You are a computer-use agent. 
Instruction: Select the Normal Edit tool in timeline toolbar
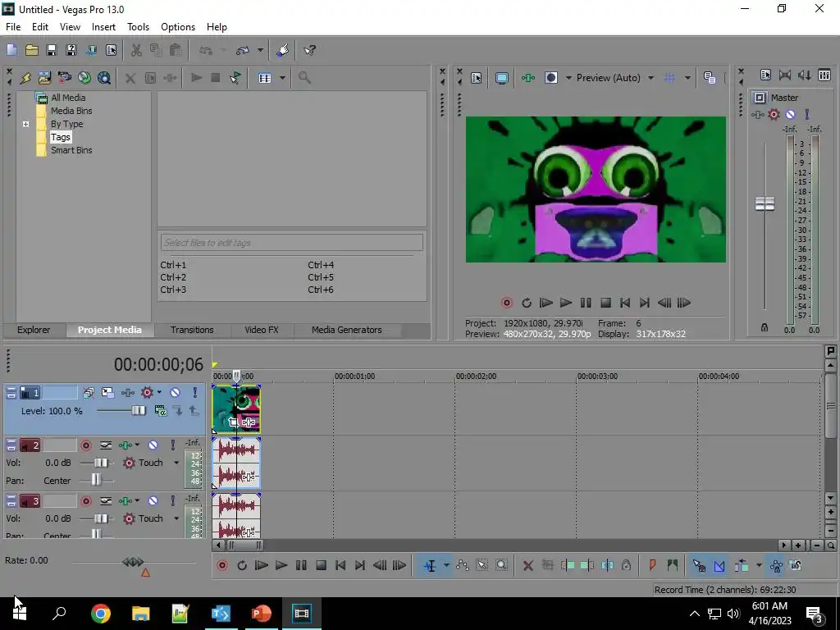point(430,565)
